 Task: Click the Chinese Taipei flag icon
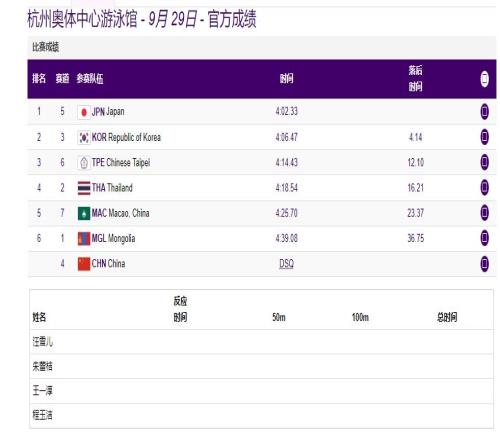[84, 163]
